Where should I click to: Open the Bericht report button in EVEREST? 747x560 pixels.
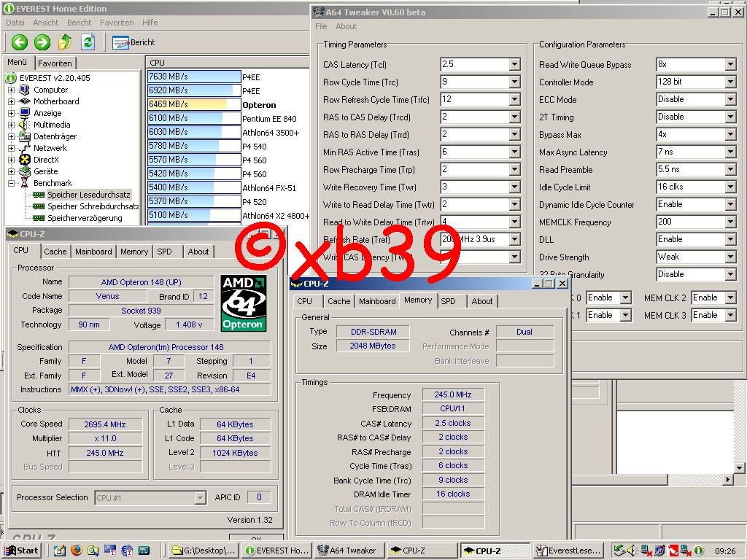[x=133, y=42]
